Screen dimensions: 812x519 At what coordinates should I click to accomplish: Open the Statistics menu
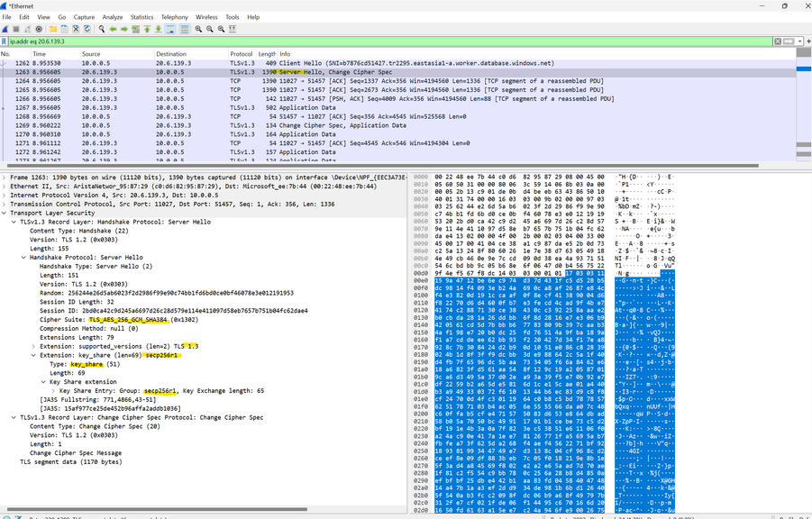pyautogui.click(x=141, y=17)
